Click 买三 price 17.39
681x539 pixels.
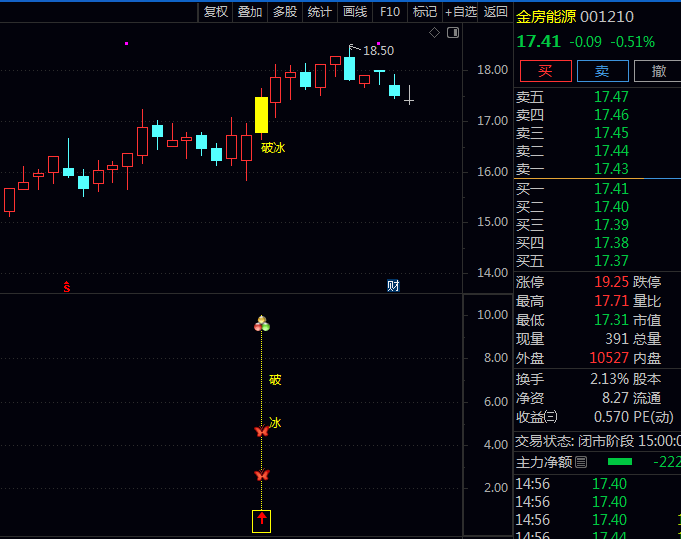(611, 225)
